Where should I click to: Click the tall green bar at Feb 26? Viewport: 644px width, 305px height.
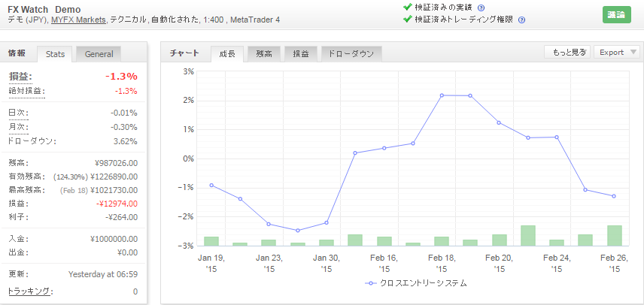click(x=614, y=235)
